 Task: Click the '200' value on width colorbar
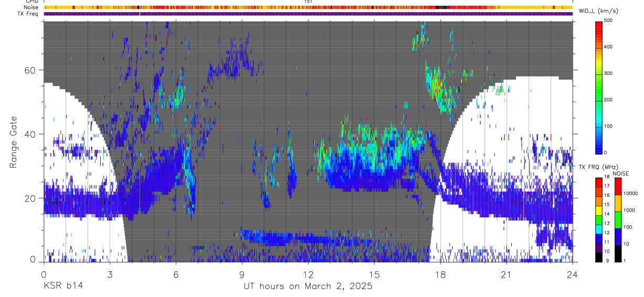point(609,100)
